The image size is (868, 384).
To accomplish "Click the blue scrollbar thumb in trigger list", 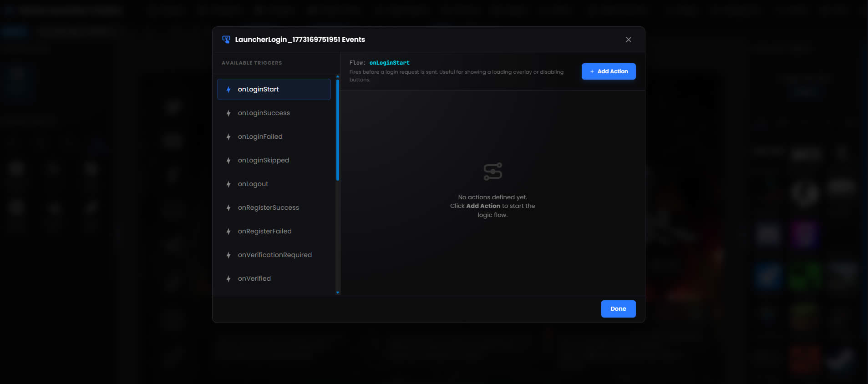I will tap(337, 130).
